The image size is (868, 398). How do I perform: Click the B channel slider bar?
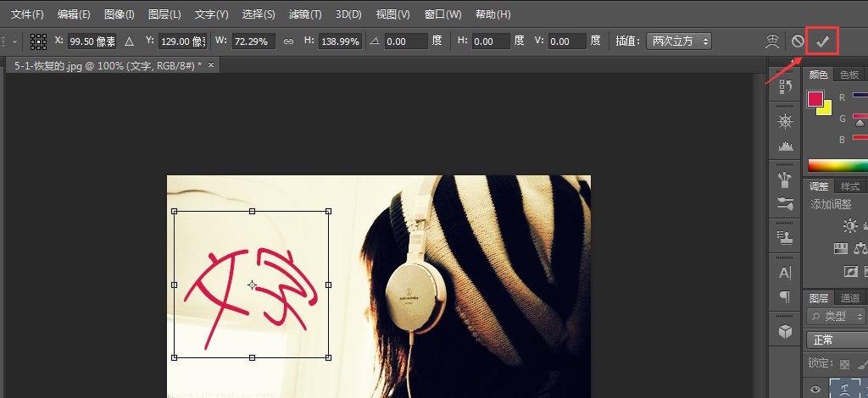(x=860, y=137)
